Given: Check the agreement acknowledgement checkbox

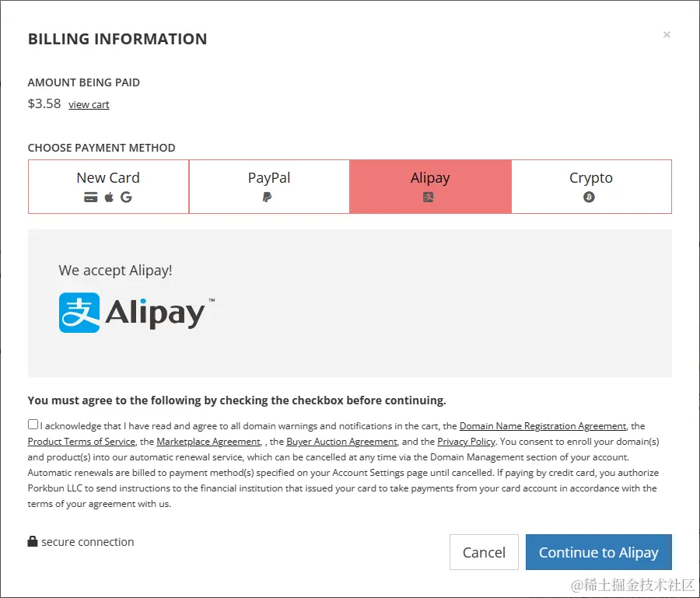Looking at the screenshot, I should pyautogui.click(x=33, y=425).
